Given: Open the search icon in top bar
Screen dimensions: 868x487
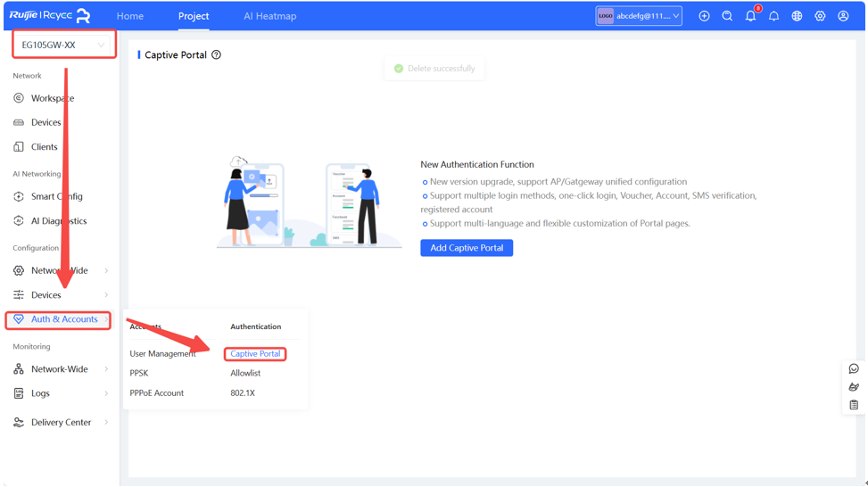Looking at the screenshot, I should [x=727, y=16].
